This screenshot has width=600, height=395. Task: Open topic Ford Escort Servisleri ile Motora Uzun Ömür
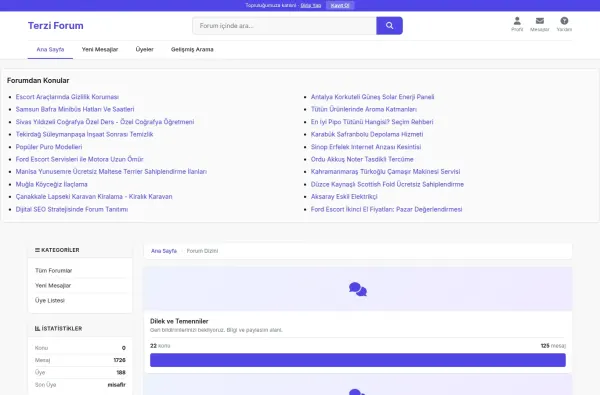[x=80, y=159]
